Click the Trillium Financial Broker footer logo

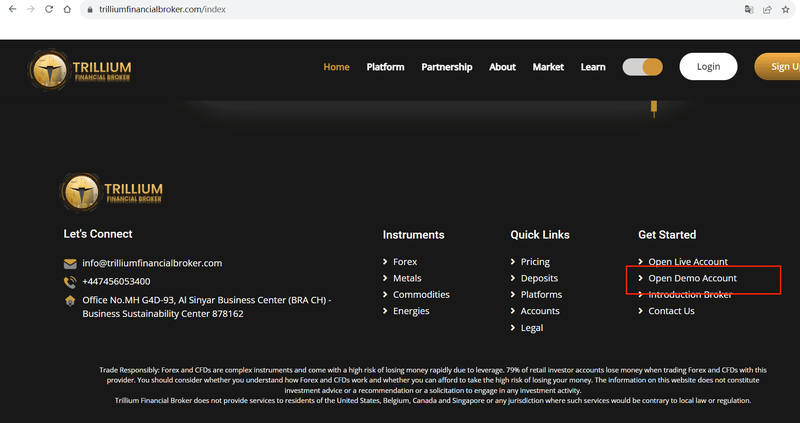[x=111, y=192]
